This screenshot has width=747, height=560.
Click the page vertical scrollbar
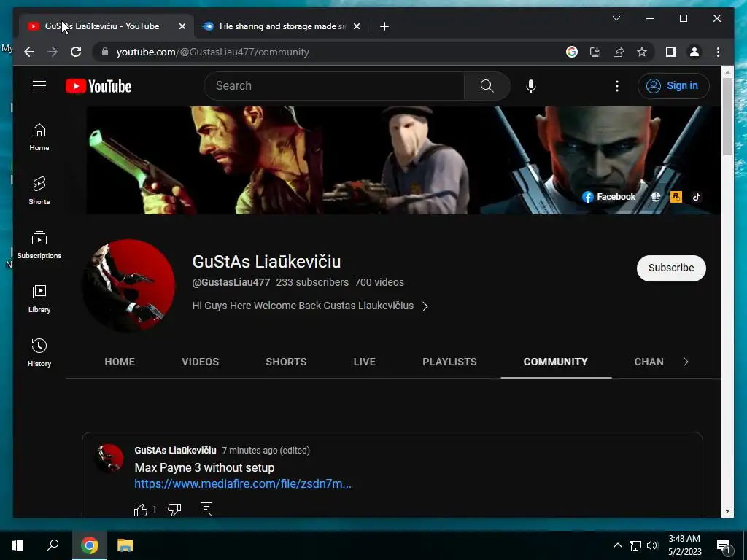727,117
